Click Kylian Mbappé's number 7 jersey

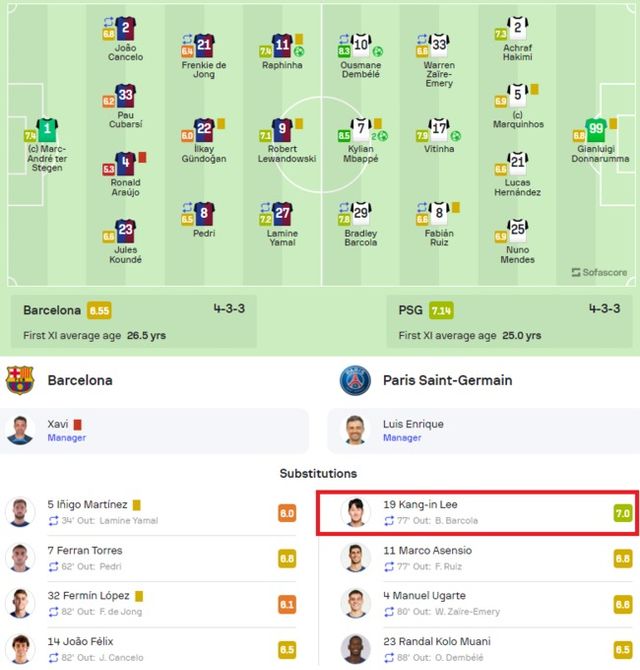click(x=361, y=129)
